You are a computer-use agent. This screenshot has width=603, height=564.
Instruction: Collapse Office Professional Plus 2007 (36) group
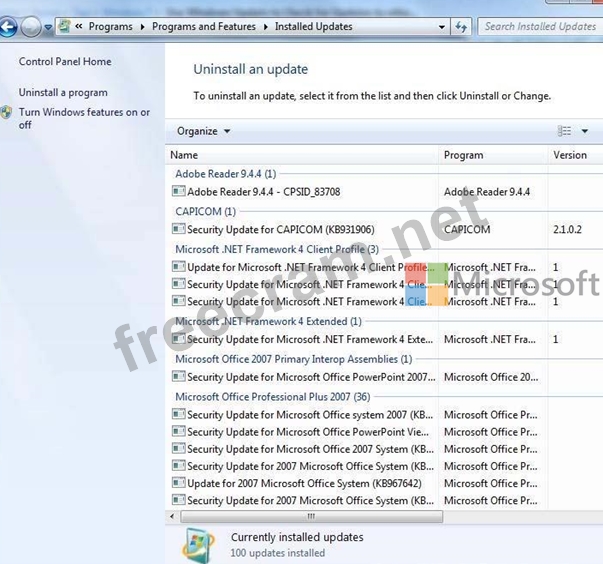273,397
